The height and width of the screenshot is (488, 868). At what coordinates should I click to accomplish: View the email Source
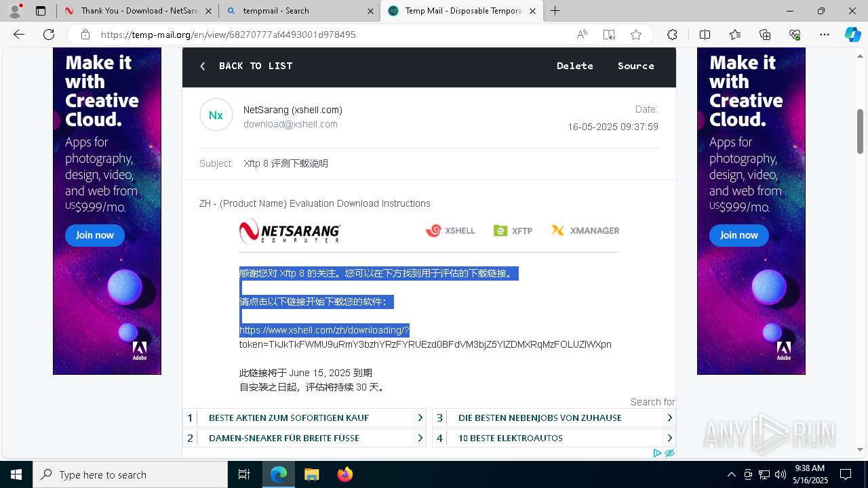[636, 66]
